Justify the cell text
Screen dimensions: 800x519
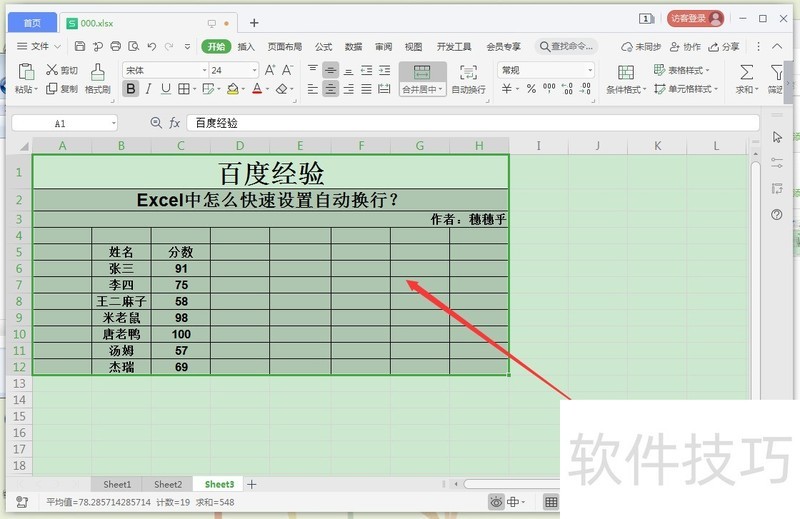click(366, 89)
